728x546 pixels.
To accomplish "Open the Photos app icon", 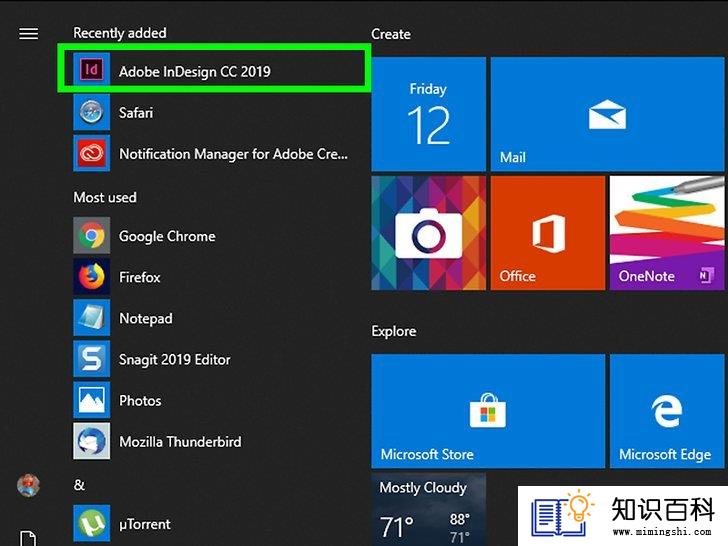I will [x=91, y=400].
